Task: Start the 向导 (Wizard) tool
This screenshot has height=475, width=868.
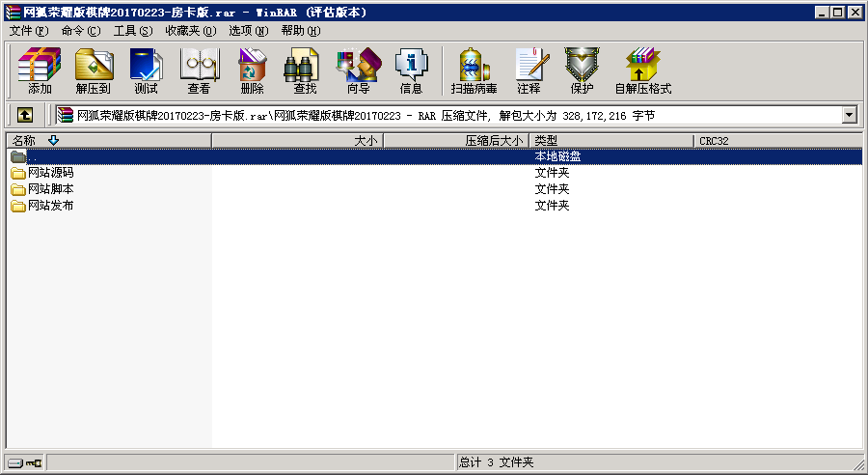Action: pos(358,71)
